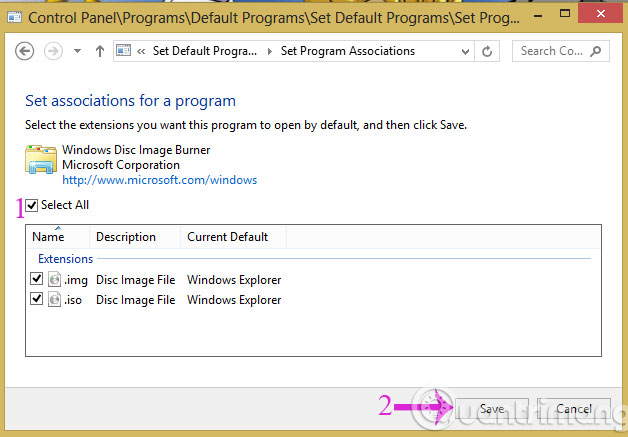Expand the hidden breadcrumb locations chevron
628x437 pixels.
pyautogui.click(x=143, y=51)
